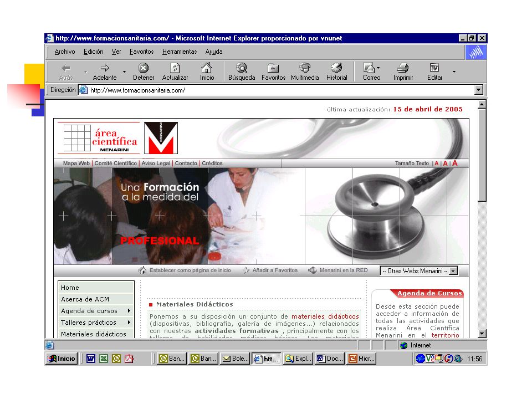
Task: Open the Mapa Web link
Action: [x=76, y=163]
